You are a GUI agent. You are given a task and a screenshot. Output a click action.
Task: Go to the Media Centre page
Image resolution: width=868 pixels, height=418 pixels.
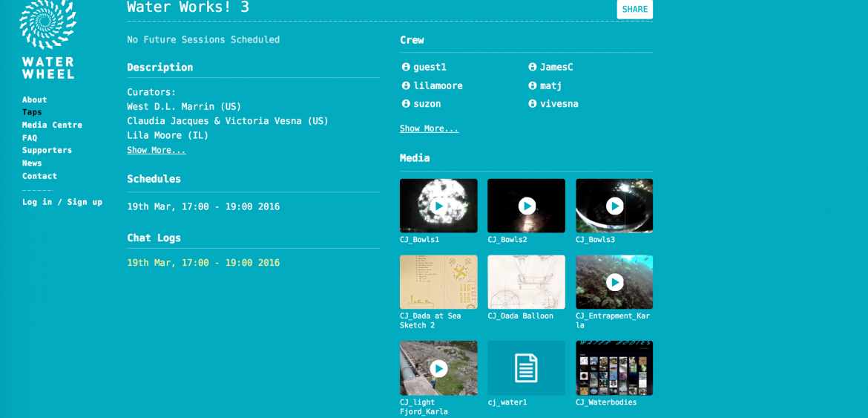52,125
